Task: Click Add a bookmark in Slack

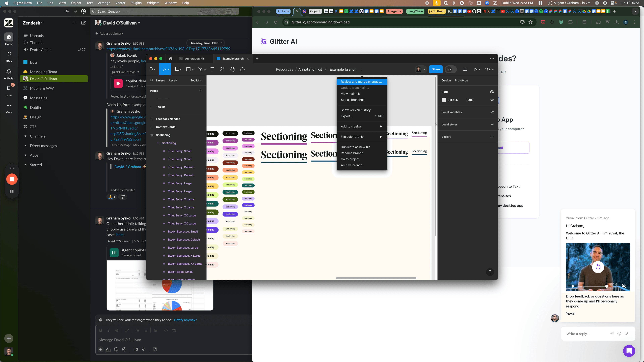Action: [x=109, y=34]
